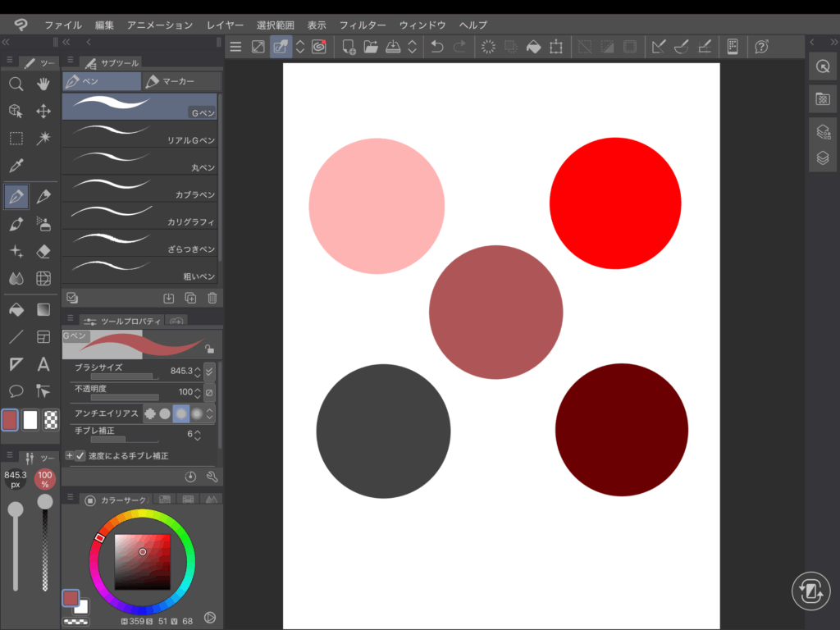Select the transparent color checkered swatch
Screen dimensions: 840x630
[x=51, y=420]
